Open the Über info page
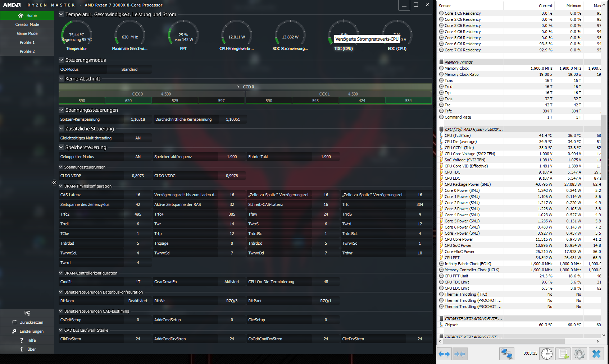Screen dimensions: 609x364 pyautogui.click(x=27, y=349)
